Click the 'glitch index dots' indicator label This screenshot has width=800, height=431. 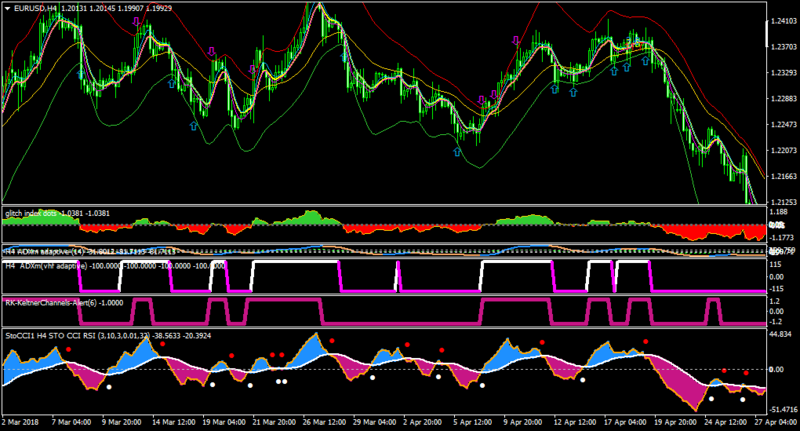32,213
